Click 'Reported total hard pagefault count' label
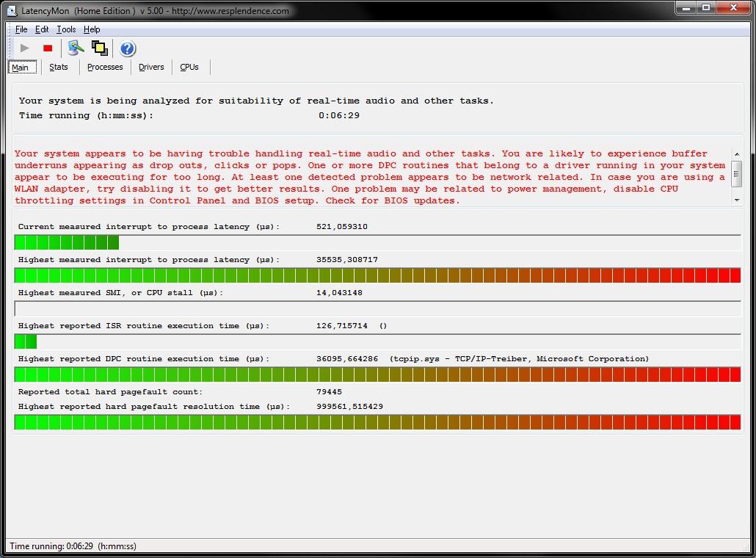Viewport: 756px width, 558px height. [110, 392]
